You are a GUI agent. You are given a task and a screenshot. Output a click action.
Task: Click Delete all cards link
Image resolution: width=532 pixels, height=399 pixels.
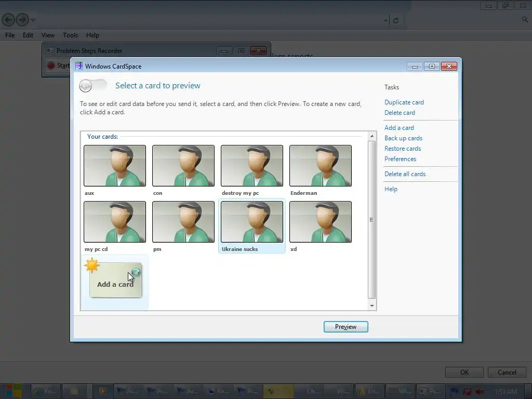[x=405, y=174]
